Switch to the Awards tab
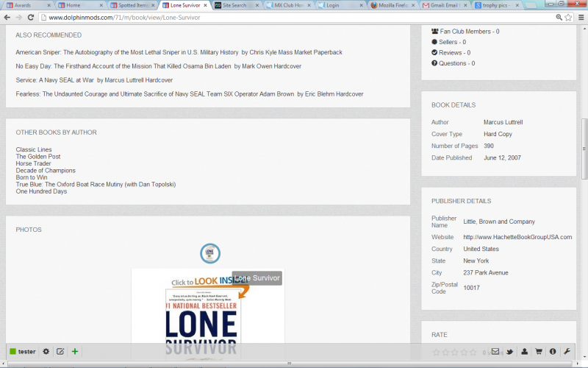 pos(26,5)
